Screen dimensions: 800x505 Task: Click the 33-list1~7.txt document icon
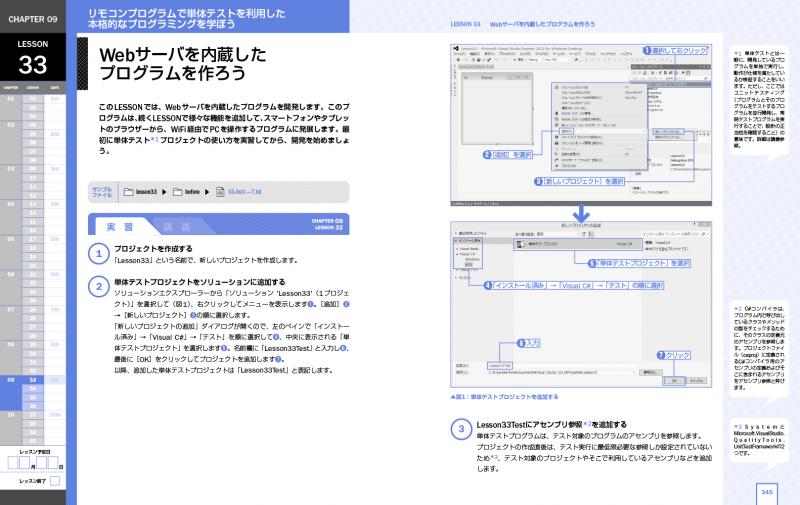220,192
